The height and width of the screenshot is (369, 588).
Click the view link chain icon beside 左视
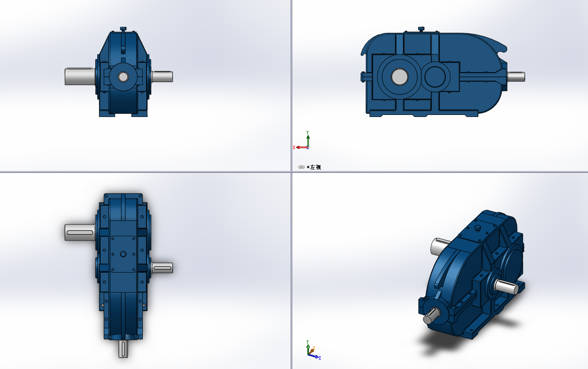tap(301, 167)
